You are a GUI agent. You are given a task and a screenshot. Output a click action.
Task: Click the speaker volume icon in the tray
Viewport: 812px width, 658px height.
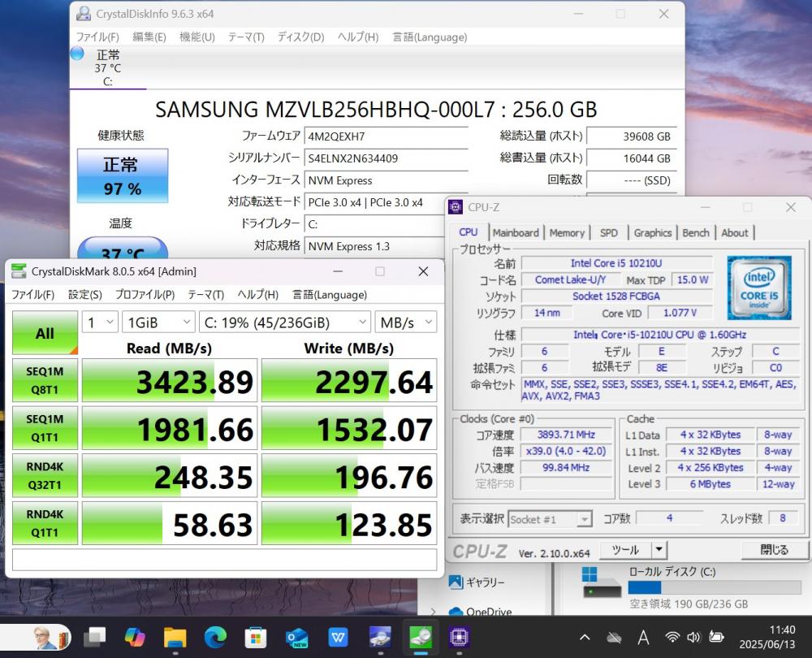coord(693,637)
